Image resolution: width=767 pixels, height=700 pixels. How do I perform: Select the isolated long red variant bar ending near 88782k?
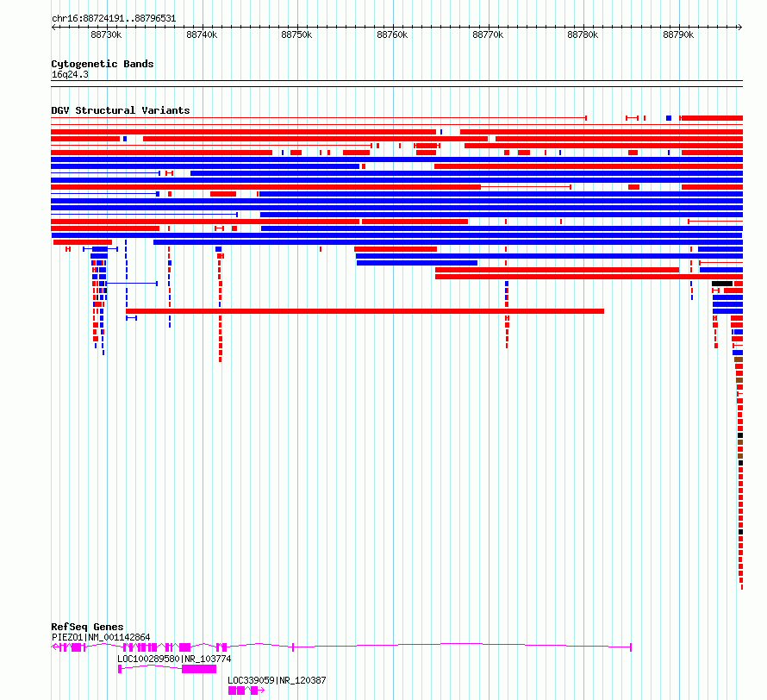[365, 311]
